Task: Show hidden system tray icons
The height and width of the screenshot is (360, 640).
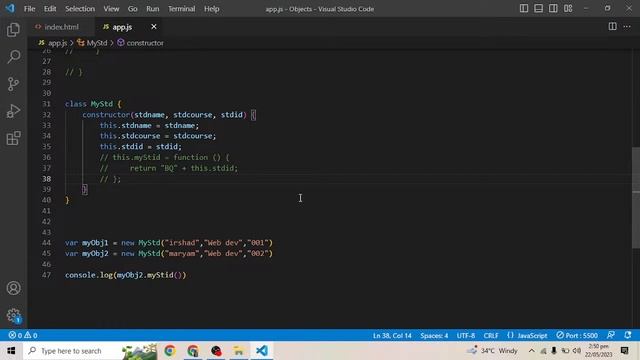Action: coord(531,351)
